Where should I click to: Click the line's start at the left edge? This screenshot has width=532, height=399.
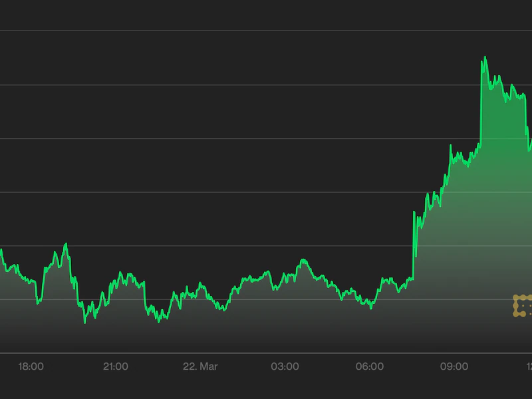click(x=1, y=251)
